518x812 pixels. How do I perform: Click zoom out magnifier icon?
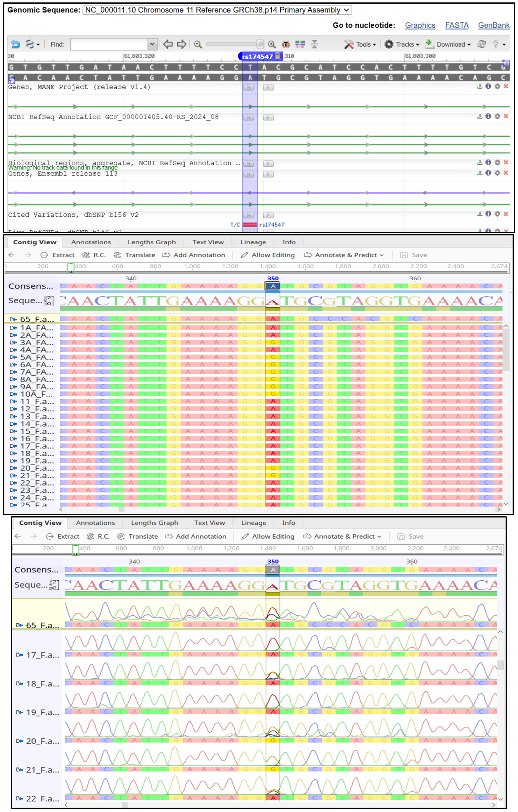[198, 44]
